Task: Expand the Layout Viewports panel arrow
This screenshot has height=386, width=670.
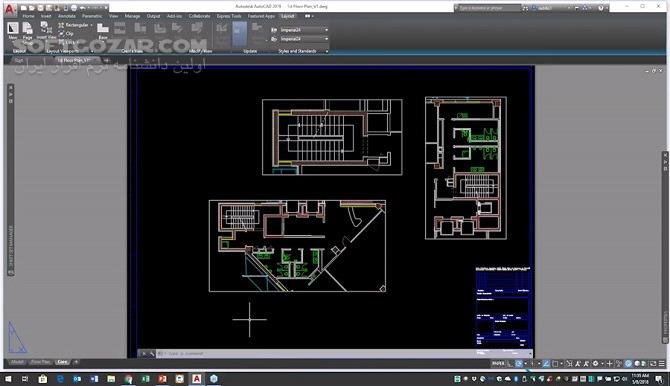Action: point(92,51)
